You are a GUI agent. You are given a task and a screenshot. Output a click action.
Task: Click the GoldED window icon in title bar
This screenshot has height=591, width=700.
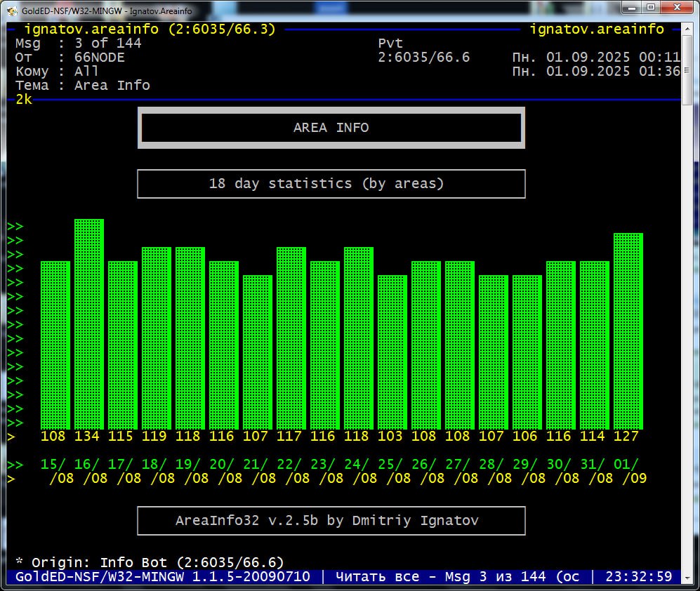point(12,10)
